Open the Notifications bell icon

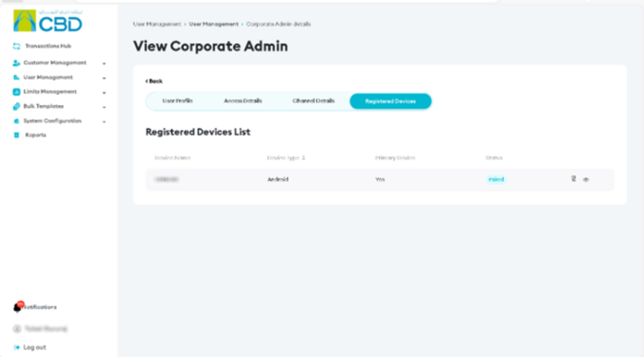pos(18,307)
